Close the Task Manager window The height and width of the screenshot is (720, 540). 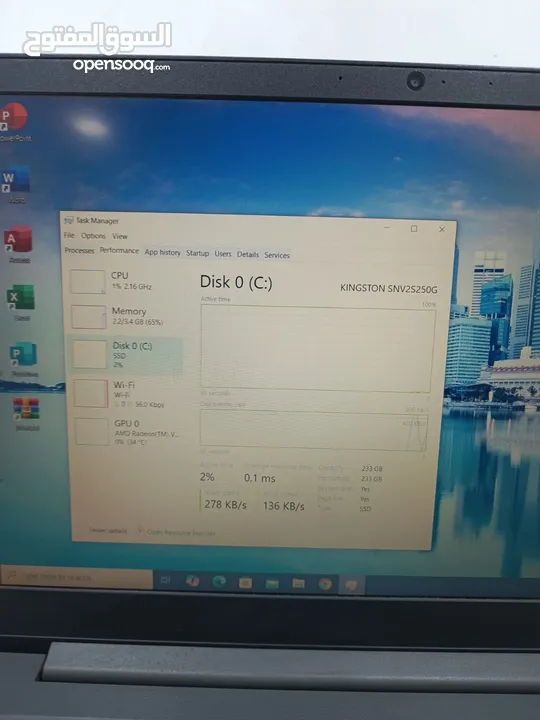point(442,229)
